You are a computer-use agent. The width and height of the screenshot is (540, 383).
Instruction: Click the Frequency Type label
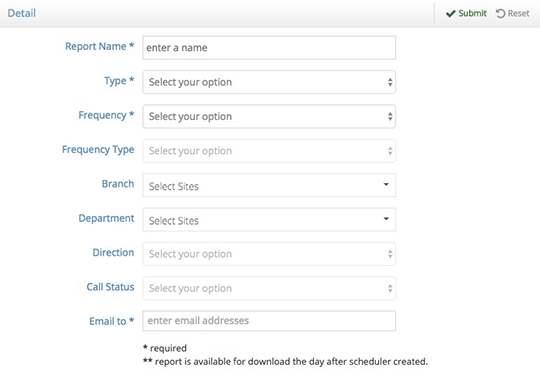(x=98, y=150)
